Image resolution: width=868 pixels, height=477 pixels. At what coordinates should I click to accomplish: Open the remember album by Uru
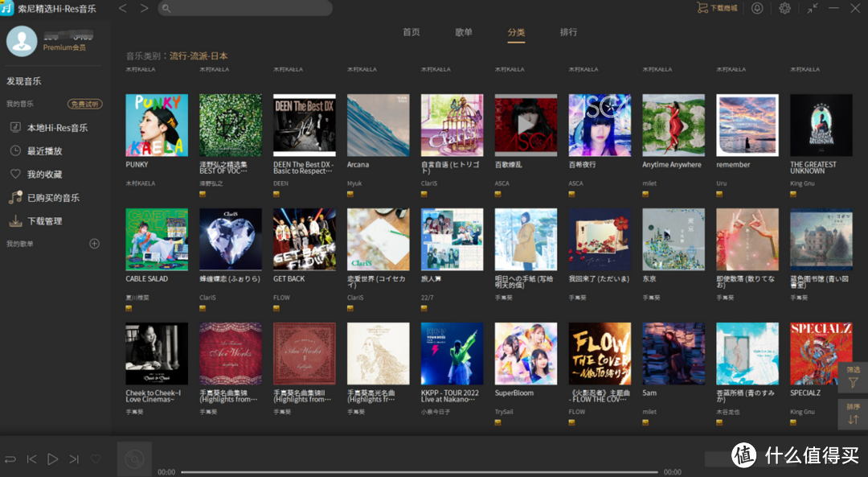[x=747, y=125]
